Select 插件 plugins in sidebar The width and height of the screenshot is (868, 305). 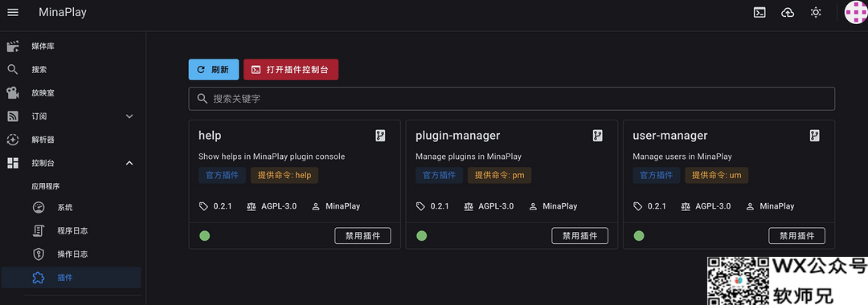pos(71,278)
